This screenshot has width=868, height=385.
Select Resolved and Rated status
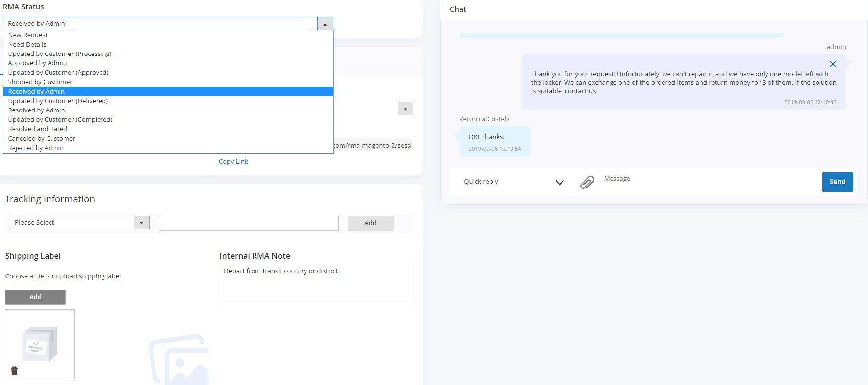(168, 129)
